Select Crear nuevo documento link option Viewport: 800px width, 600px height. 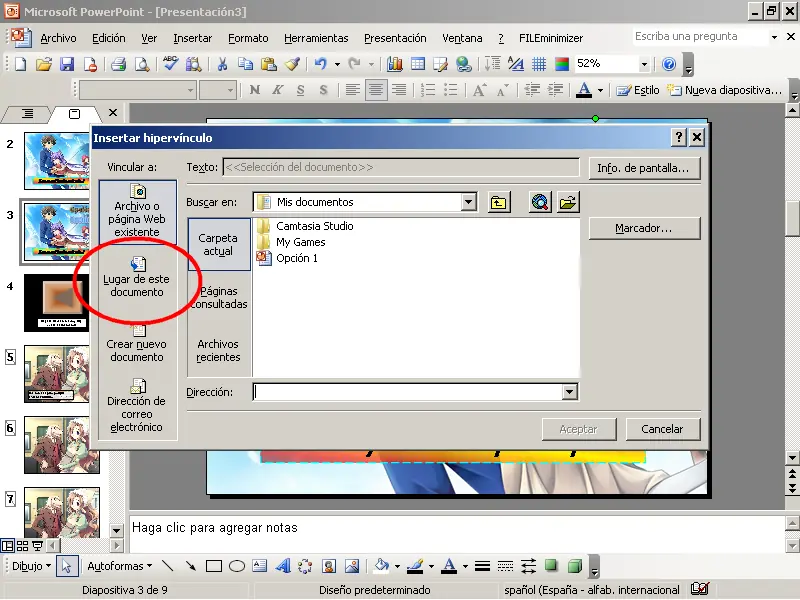click(x=137, y=344)
